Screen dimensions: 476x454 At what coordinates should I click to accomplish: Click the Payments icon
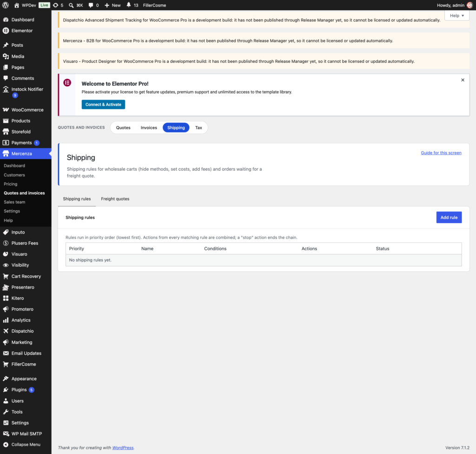[x=6, y=142]
